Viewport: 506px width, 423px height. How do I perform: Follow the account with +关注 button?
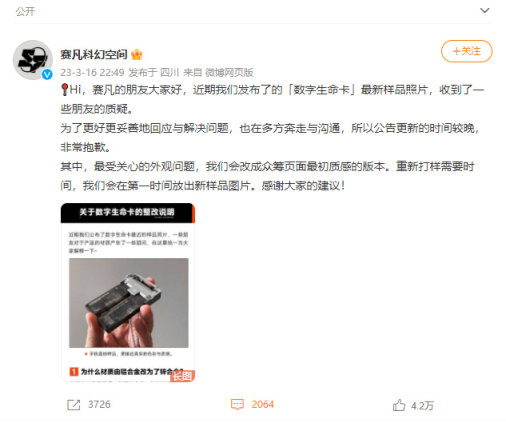(467, 51)
